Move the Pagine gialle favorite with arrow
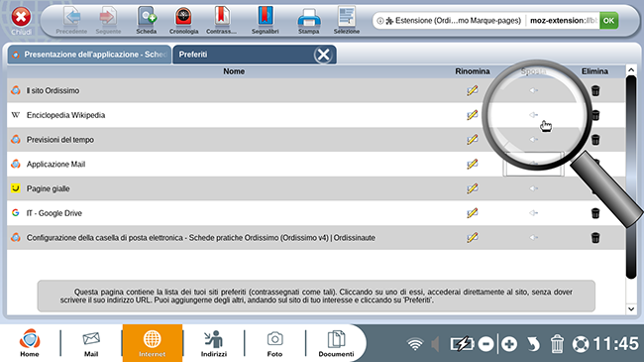Viewport: 644px width, 362px height. click(x=533, y=188)
